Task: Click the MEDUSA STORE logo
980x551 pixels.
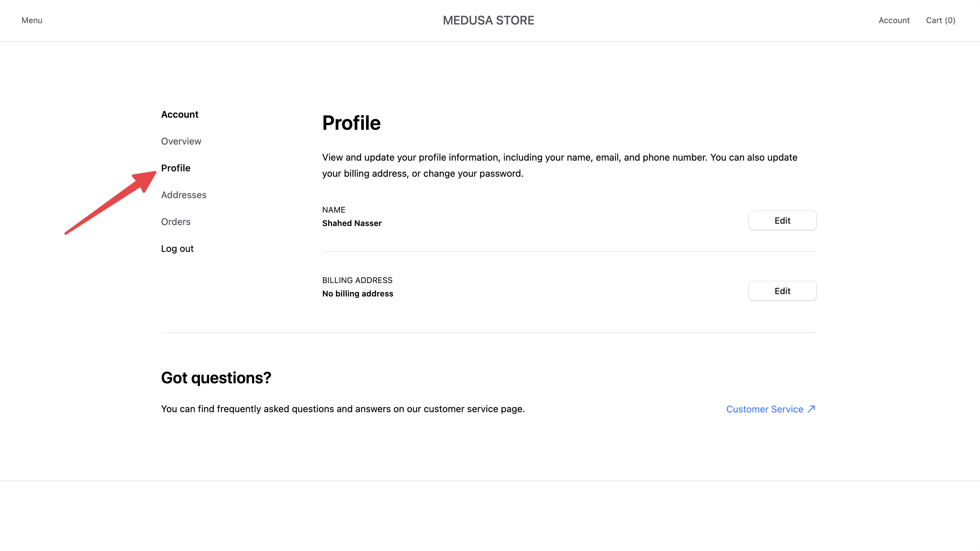Action: point(488,20)
